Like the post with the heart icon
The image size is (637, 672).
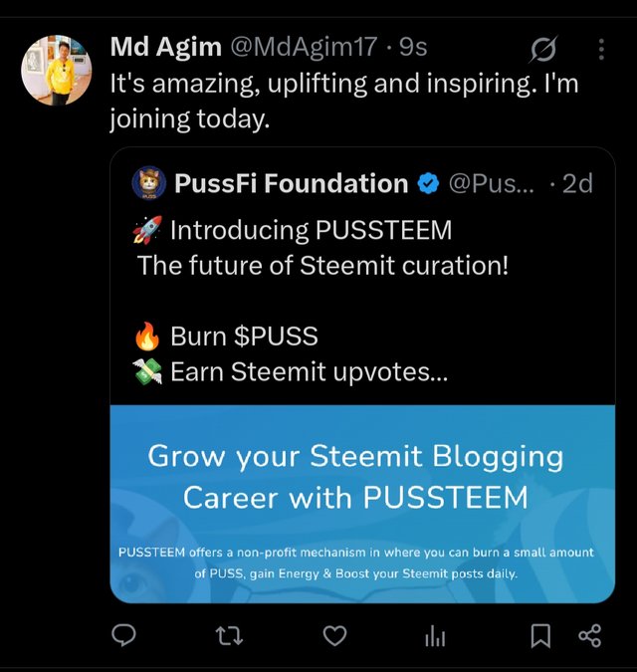pyautogui.click(x=335, y=635)
